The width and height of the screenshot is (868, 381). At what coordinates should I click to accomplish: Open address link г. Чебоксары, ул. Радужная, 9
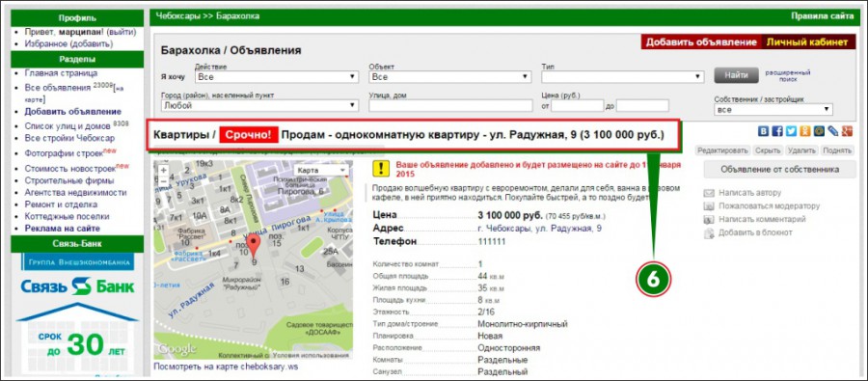pyautogui.click(x=540, y=229)
